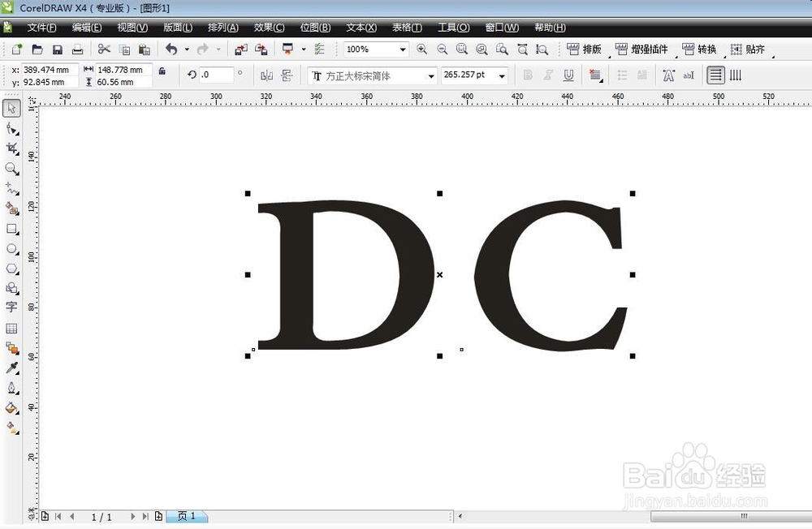
Task: Open the zoom level 100% dropdown
Action: [403, 49]
